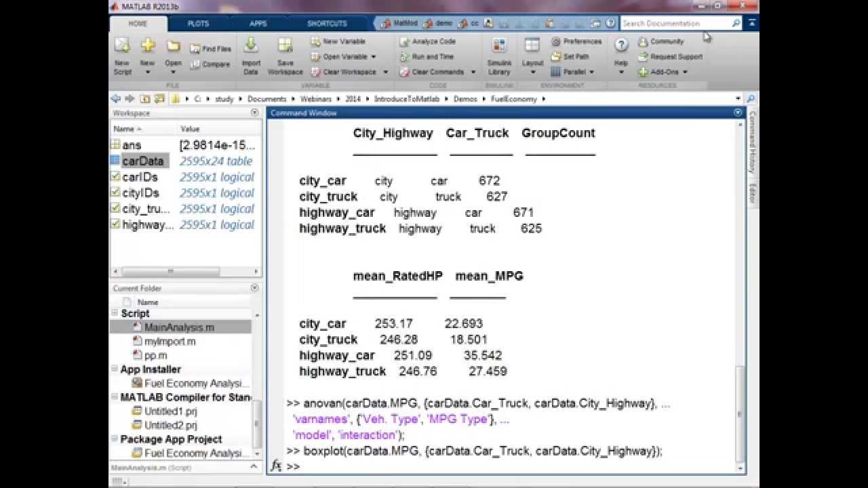Click the New Script icon

(122, 46)
